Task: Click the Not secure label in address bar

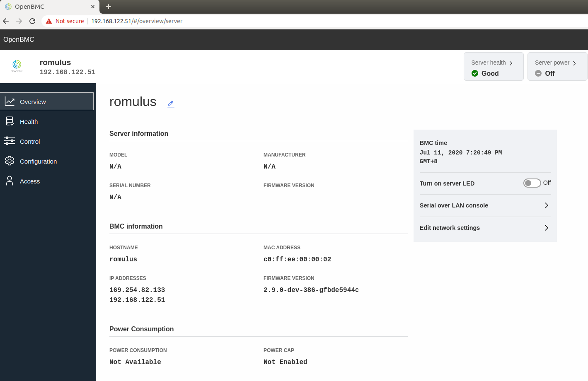Action: coord(70,21)
